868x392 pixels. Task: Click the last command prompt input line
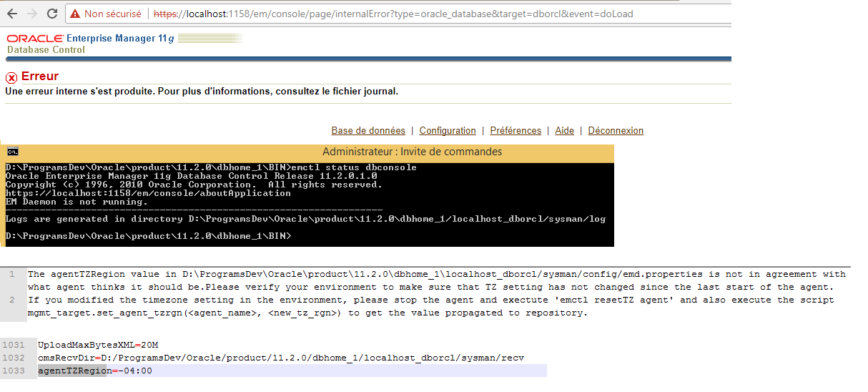(x=148, y=236)
